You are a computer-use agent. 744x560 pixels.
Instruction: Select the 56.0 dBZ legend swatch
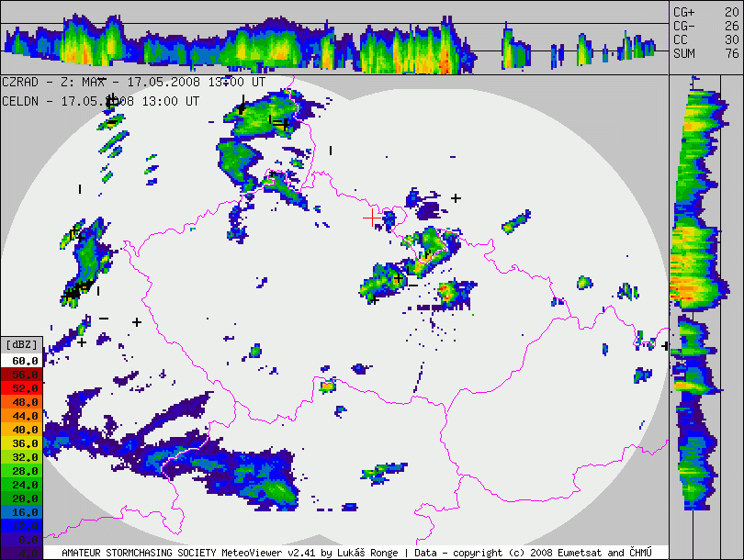22,375
